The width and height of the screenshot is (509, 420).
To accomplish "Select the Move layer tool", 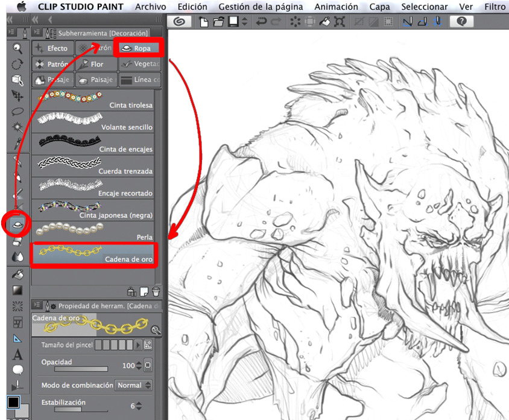I will coord(17,95).
